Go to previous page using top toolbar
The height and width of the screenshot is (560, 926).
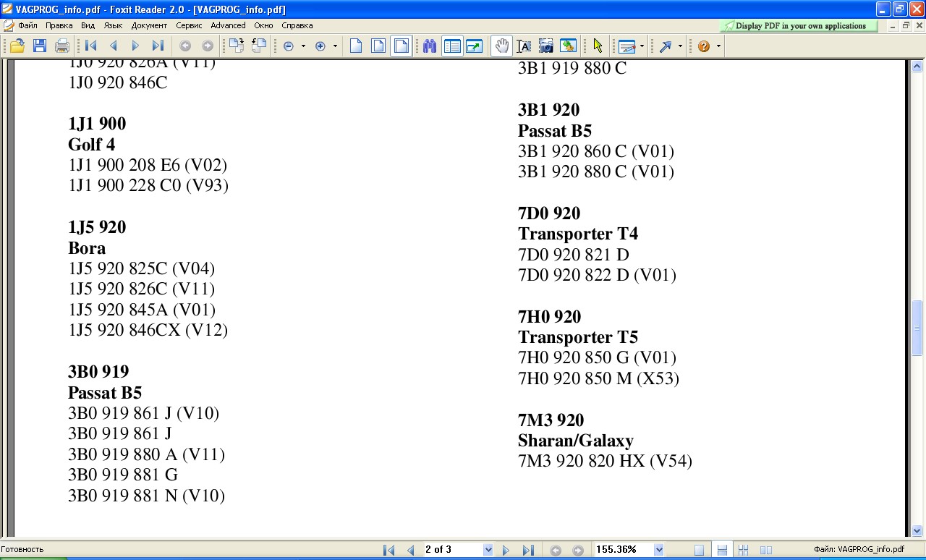click(x=114, y=46)
